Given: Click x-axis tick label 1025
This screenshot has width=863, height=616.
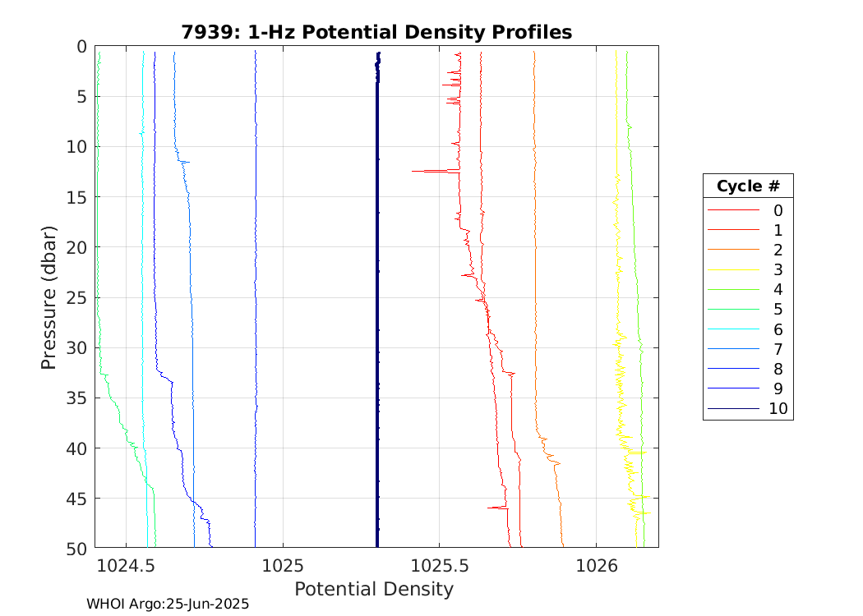Looking at the screenshot, I should (283, 565).
